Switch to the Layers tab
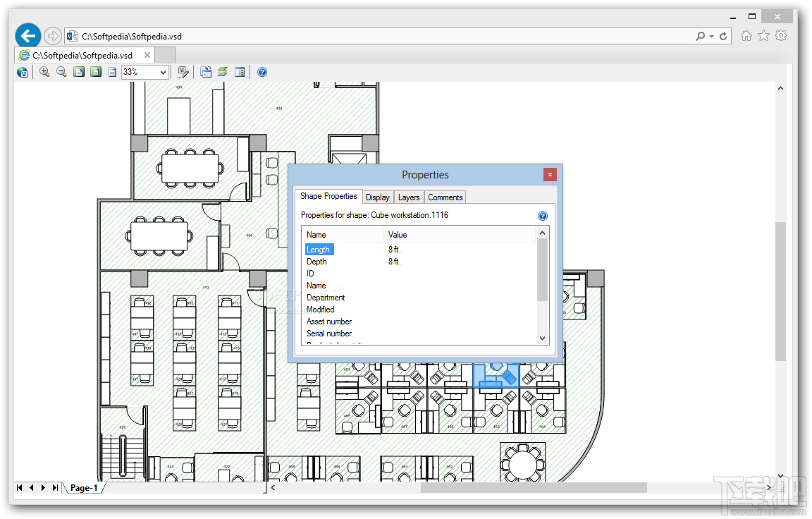812x519 pixels. [x=408, y=197]
